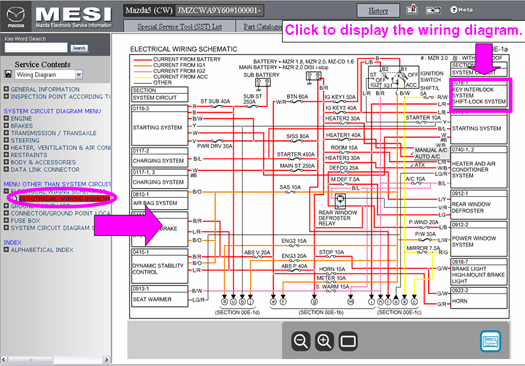This screenshot has height=366, width=525.
Task: Click the zoom in magnifier icon
Action: [324, 341]
